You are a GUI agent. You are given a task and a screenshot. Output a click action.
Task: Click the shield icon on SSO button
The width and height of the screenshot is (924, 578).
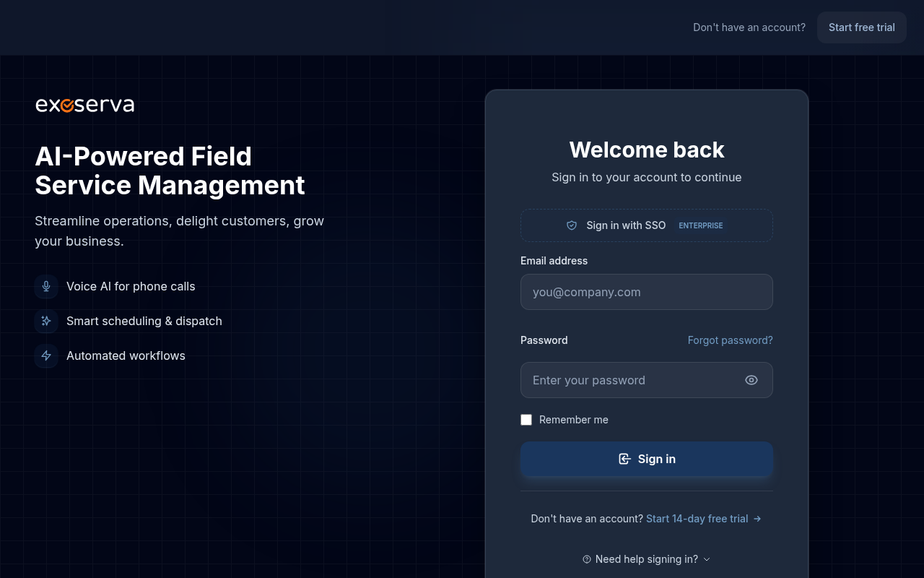pos(572,225)
